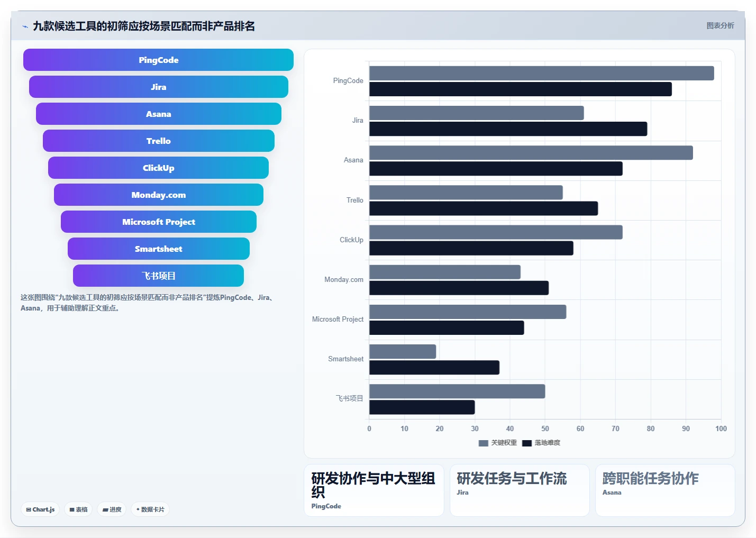The width and height of the screenshot is (756, 538).
Task: Click the Jira y-axis label
Action: click(358, 121)
